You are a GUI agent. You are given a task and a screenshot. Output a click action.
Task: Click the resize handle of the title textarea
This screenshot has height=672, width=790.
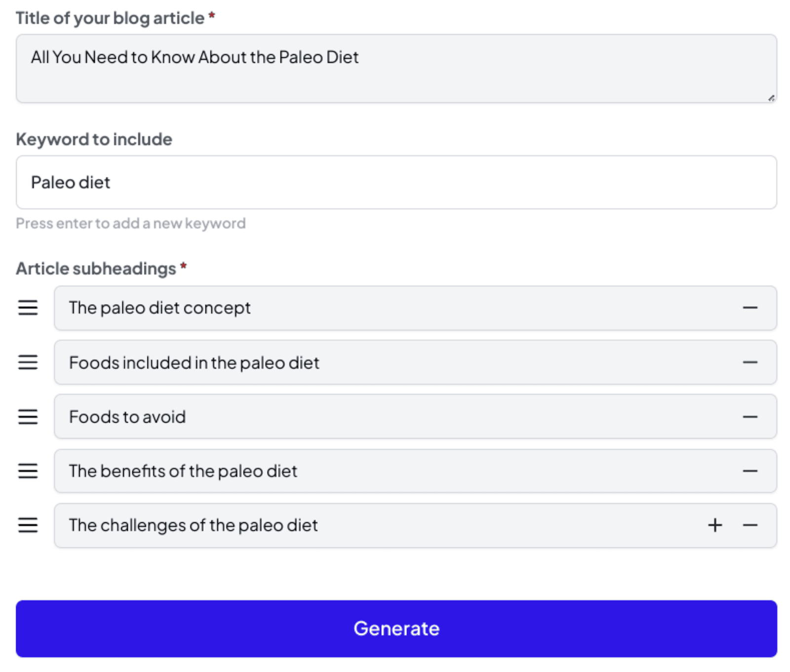(x=771, y=98)
